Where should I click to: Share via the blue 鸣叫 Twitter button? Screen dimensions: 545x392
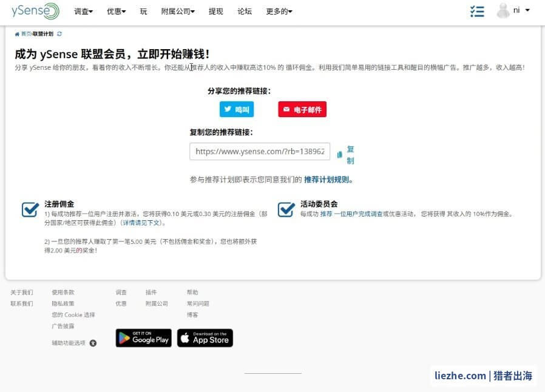(x=237, y=109)
